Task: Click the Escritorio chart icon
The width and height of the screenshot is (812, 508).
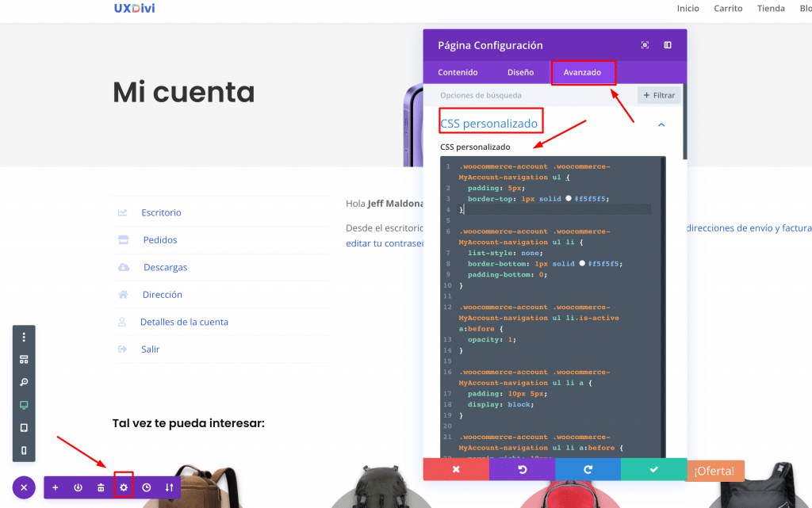Action: coord(123,212)
